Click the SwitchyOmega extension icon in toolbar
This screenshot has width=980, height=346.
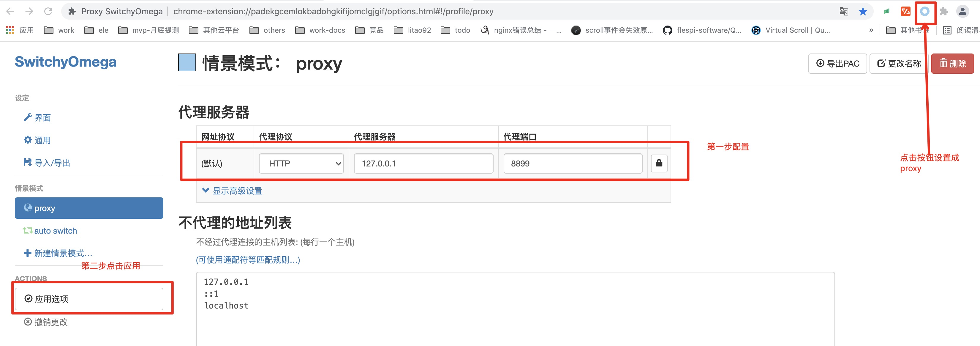(924, 11)
